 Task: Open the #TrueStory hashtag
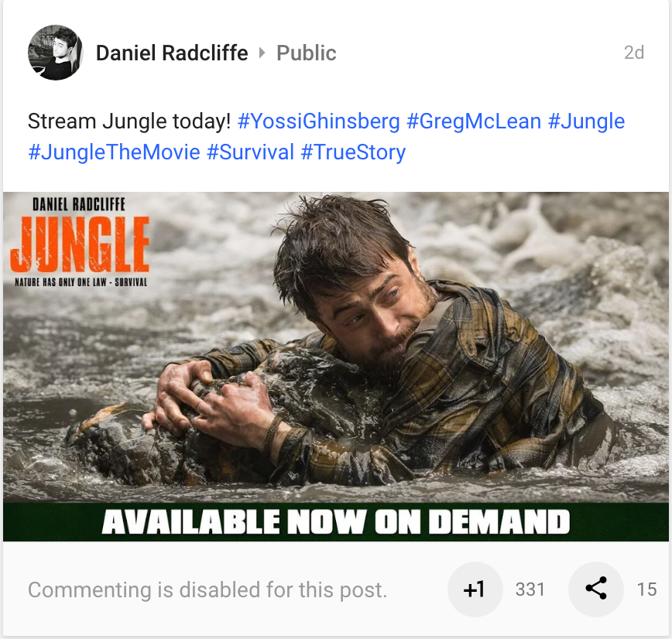[353, 152]
